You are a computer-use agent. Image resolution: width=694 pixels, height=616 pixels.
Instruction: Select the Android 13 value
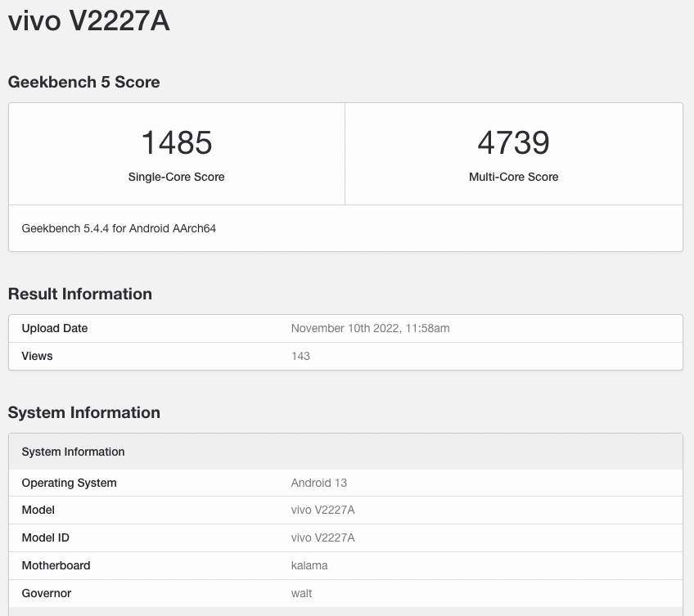pyautogui.click(x=318, y=483)
